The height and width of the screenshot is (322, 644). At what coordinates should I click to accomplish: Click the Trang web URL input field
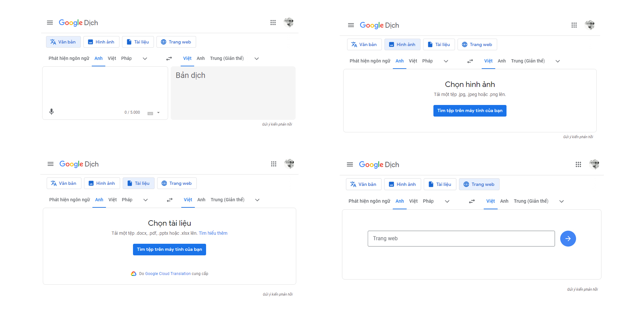(461, 239)
